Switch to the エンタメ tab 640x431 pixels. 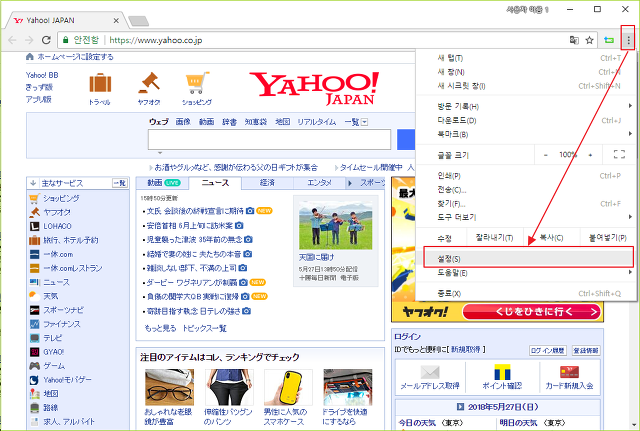tap(319, 183)
